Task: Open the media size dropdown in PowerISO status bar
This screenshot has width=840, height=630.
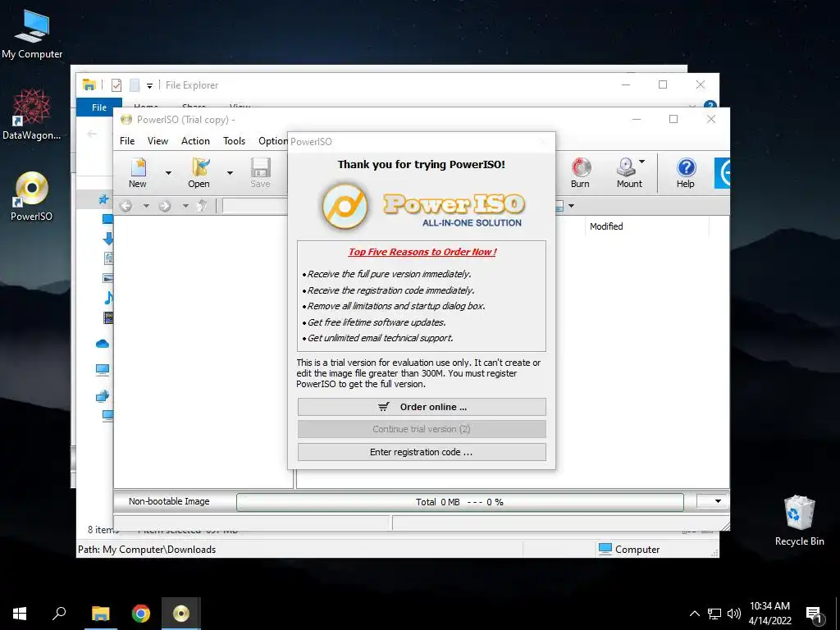Action: [712, 501]
